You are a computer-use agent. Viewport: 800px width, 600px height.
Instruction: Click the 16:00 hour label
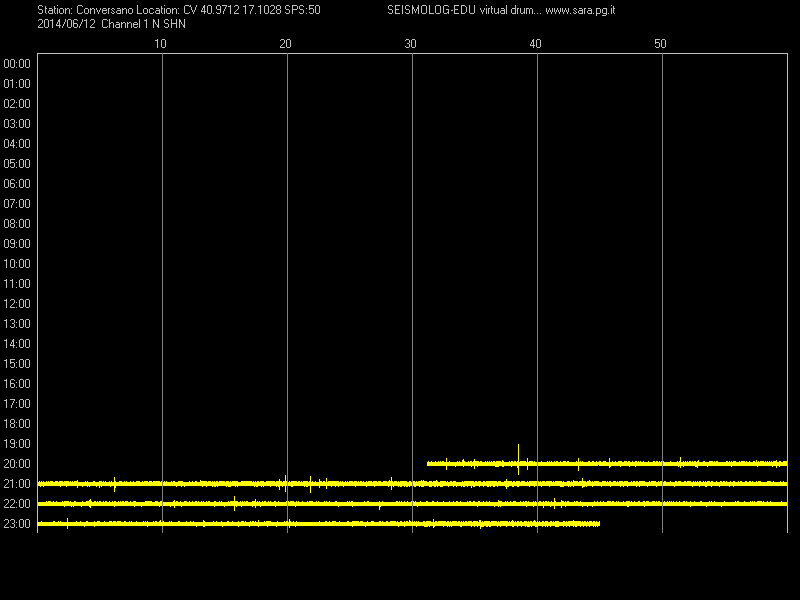point(17,384)
